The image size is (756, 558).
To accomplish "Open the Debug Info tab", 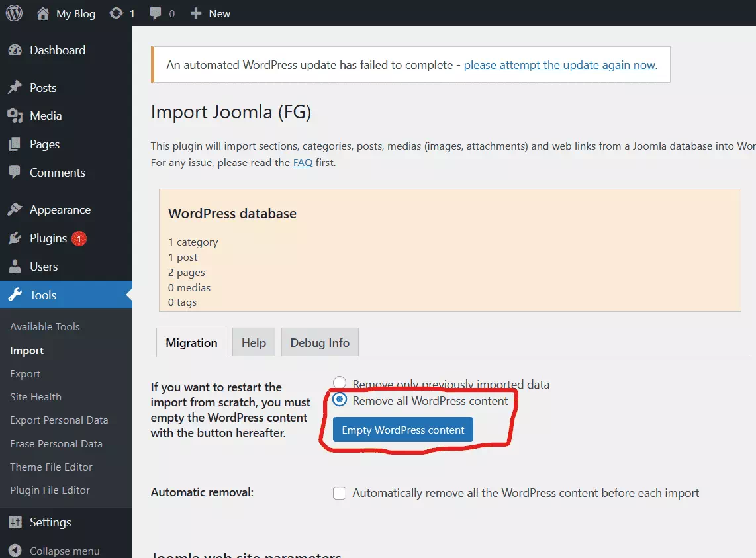I will [x=320, y=342].
